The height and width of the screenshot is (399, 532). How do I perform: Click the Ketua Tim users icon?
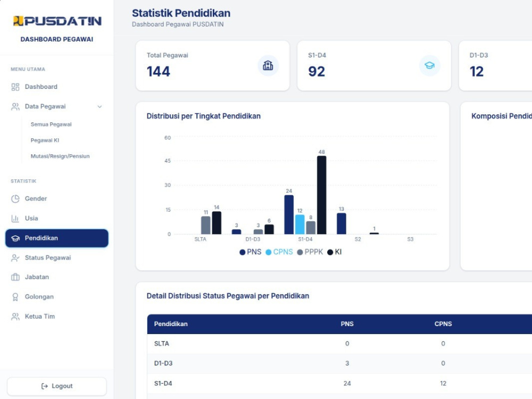[x=15, y=317]
